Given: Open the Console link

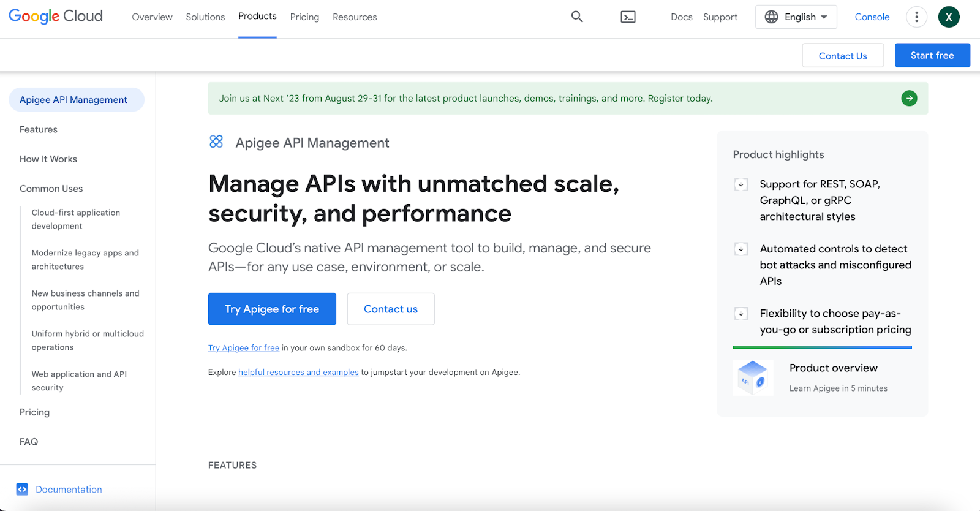Looking at the screenshot, I should coord(872,17).
